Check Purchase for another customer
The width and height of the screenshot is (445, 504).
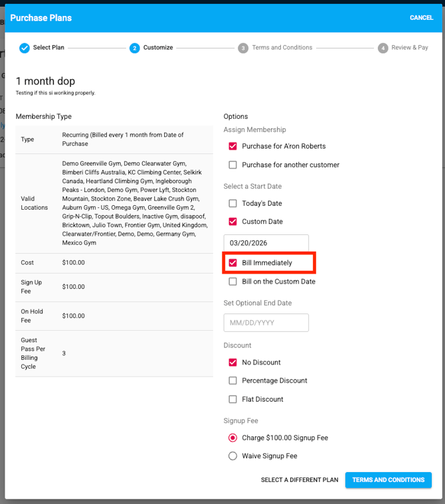point(232,165)
